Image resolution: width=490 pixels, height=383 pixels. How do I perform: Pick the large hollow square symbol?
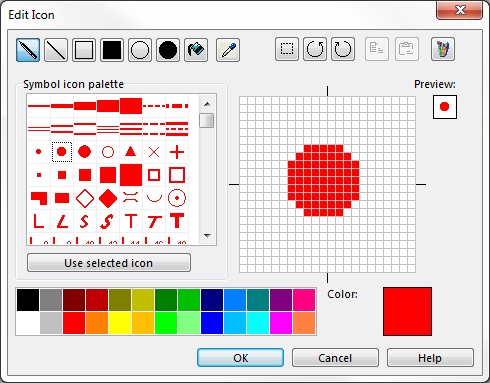tap(177, 175)
